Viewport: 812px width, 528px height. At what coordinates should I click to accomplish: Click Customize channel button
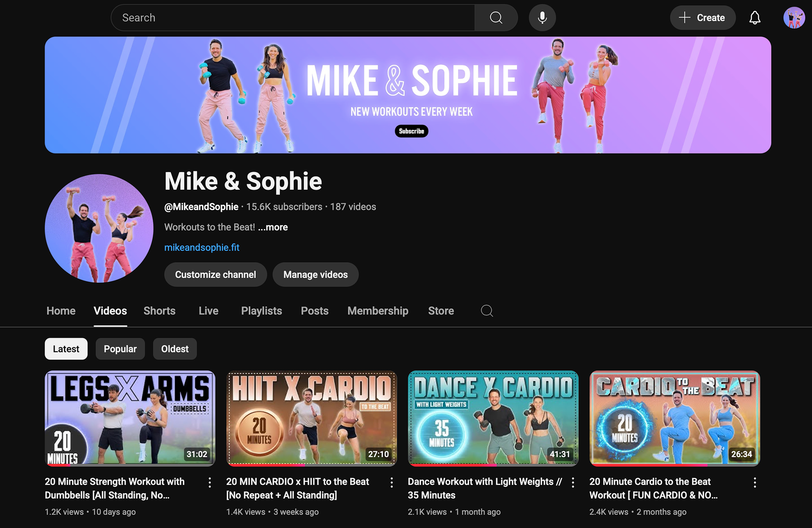coord(215,274)
